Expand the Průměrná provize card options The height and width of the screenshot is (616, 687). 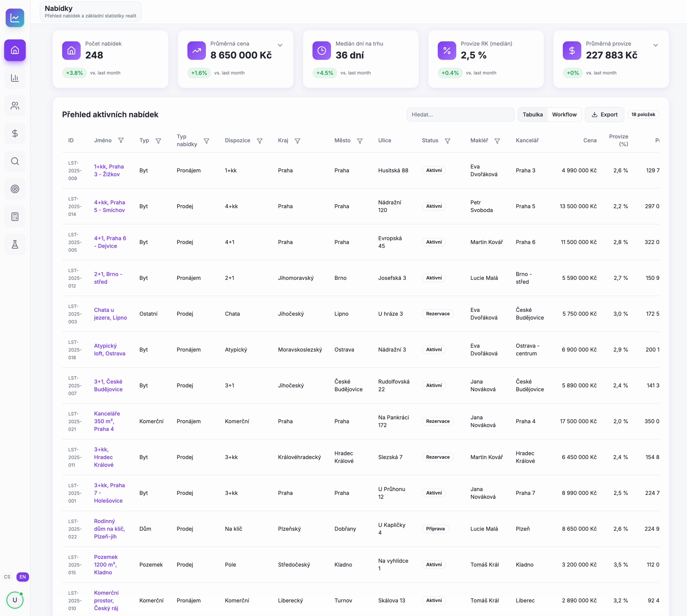[656, 45]
